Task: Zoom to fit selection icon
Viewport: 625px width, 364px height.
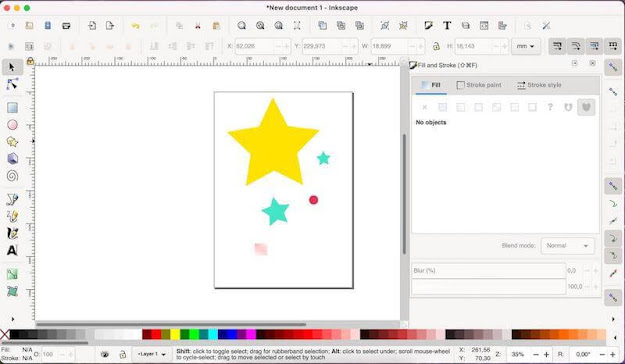Action: pyautogui.click(x=242, y=26)
